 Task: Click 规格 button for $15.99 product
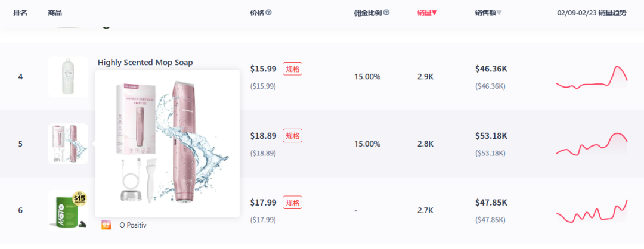click(292, 69)
